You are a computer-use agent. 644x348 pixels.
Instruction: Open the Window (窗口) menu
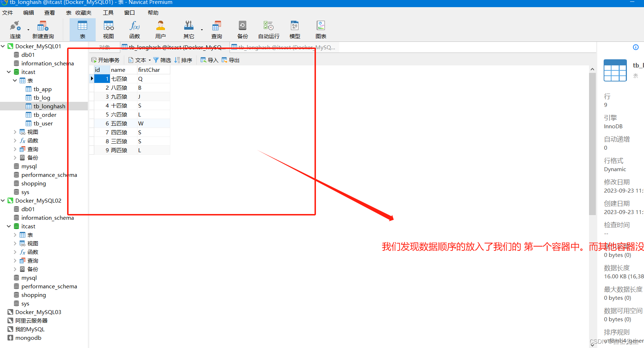click(x=129, y=13)
